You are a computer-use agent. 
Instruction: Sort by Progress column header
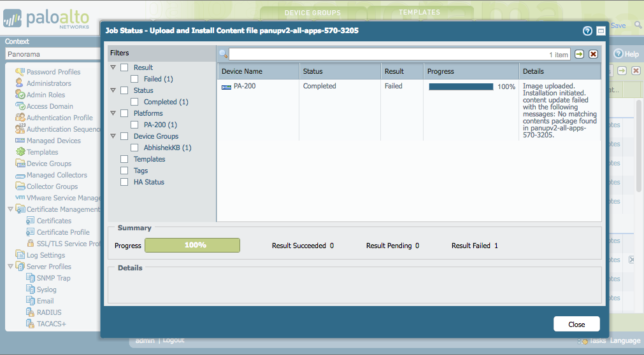click(471, 71)
